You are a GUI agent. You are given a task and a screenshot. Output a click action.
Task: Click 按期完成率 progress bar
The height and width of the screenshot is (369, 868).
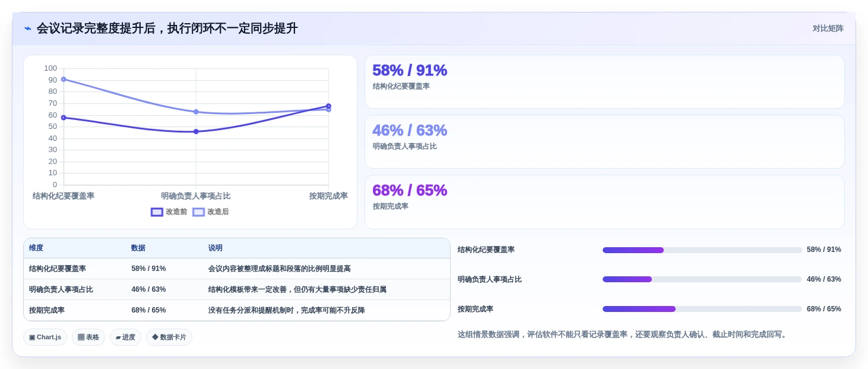[702, 309]
